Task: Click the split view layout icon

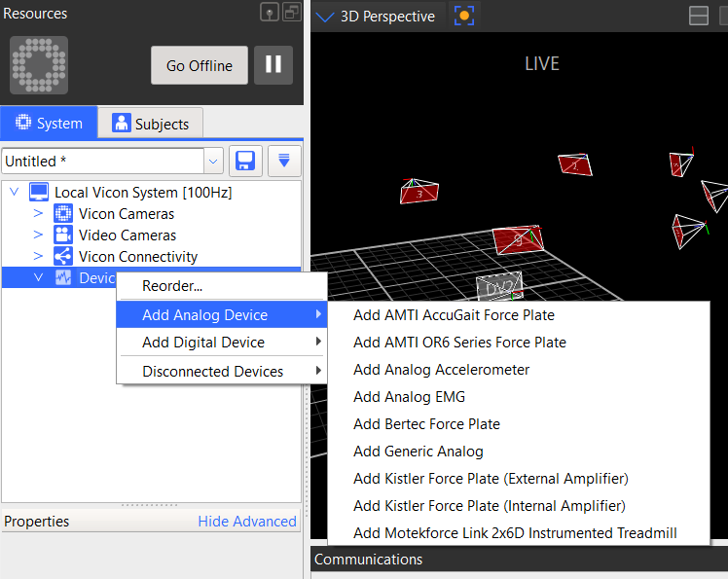Action: click(x=698, y=16)
